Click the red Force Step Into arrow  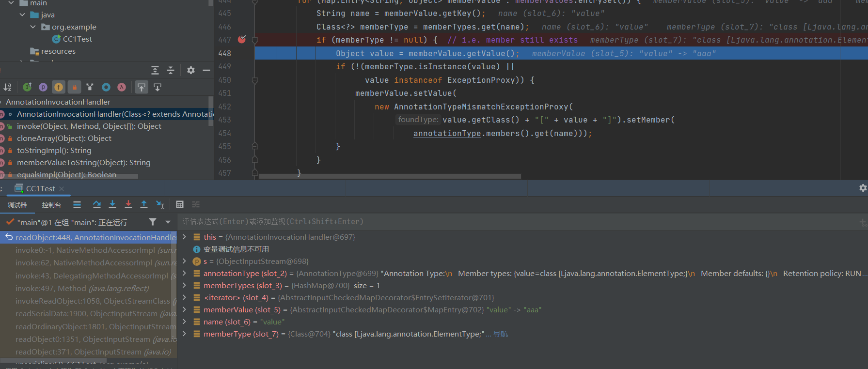(128, 204)
